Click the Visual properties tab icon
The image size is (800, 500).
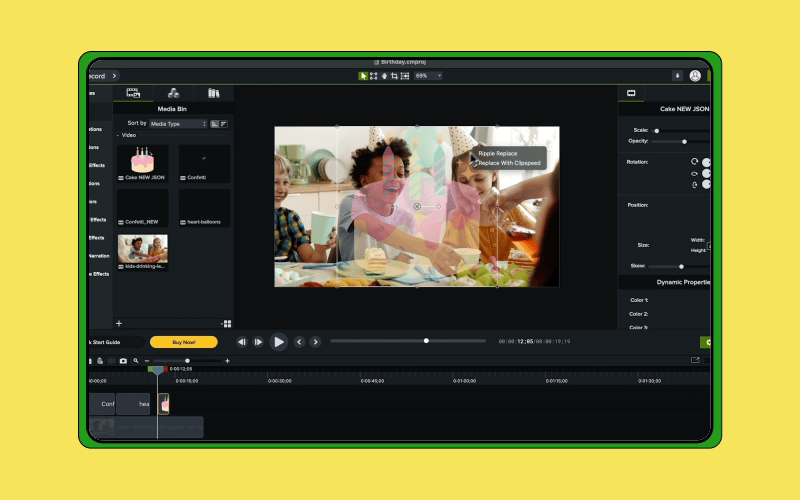pyautogui.click(x=631, y=93)
